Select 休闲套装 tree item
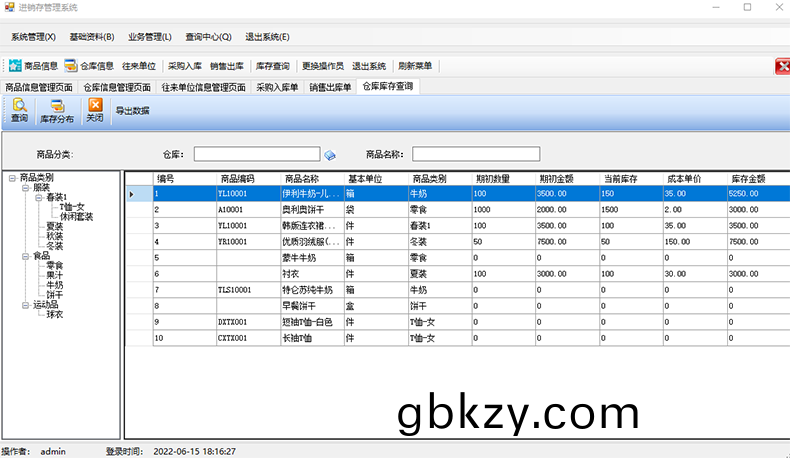 (76, 217)
